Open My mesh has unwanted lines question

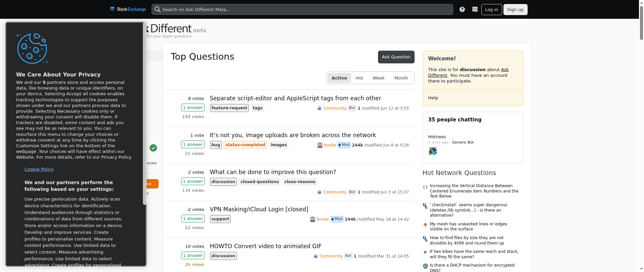pos(468,226)
